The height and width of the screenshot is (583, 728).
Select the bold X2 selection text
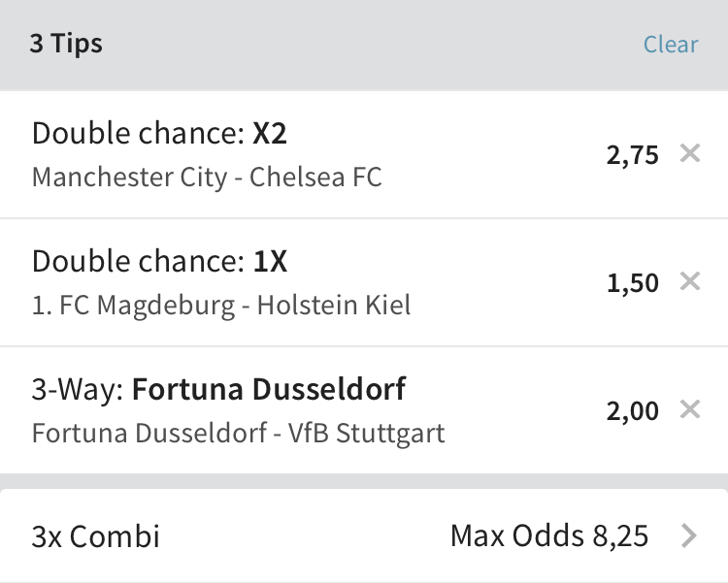tap(270, 134)
